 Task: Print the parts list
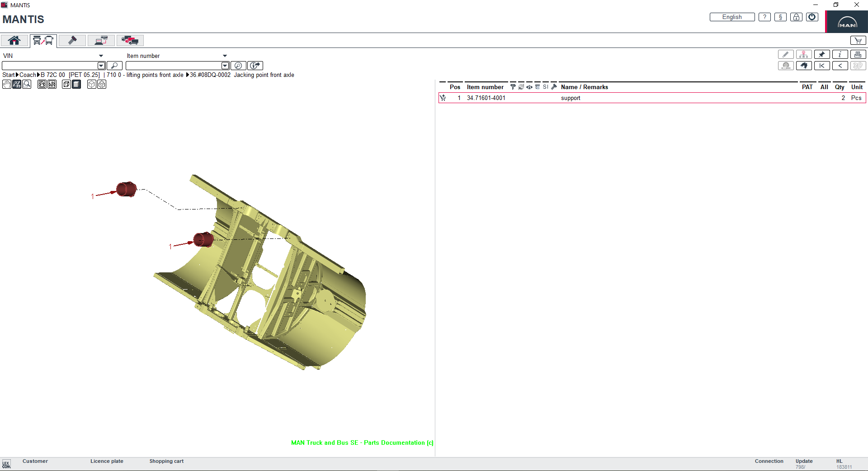click(x=858, y=54)
